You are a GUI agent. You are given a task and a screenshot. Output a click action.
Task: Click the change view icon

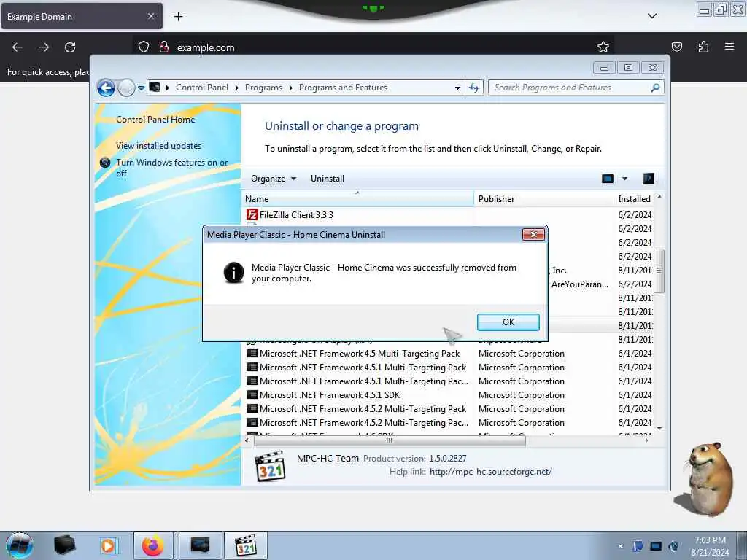click(608, 179)
